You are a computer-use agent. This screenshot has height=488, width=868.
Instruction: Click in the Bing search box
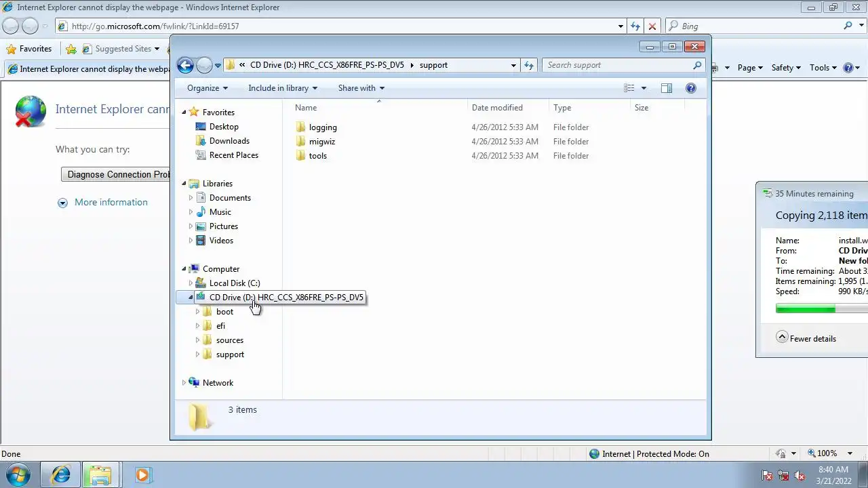pyautogui.click(x=759, y=26)
